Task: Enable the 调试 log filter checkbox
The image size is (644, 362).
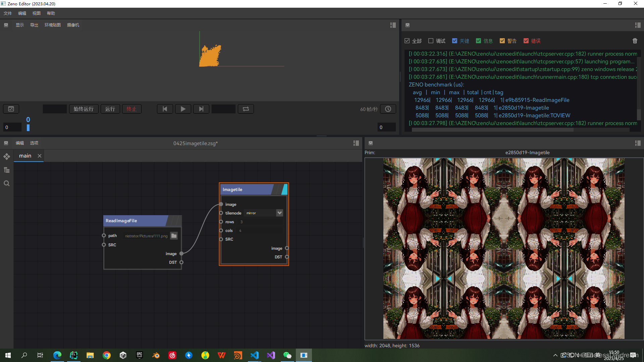Action: pos(431,41)
